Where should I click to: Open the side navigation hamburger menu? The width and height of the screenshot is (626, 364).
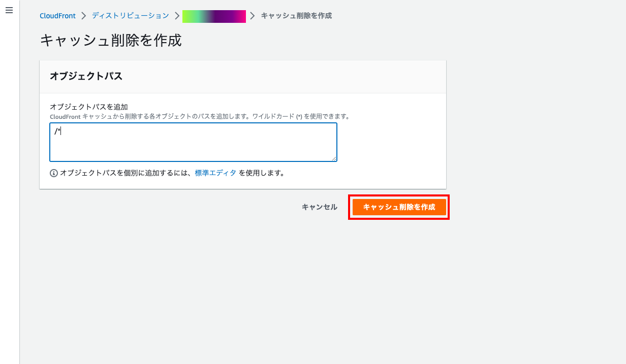(x=9, y=11)
